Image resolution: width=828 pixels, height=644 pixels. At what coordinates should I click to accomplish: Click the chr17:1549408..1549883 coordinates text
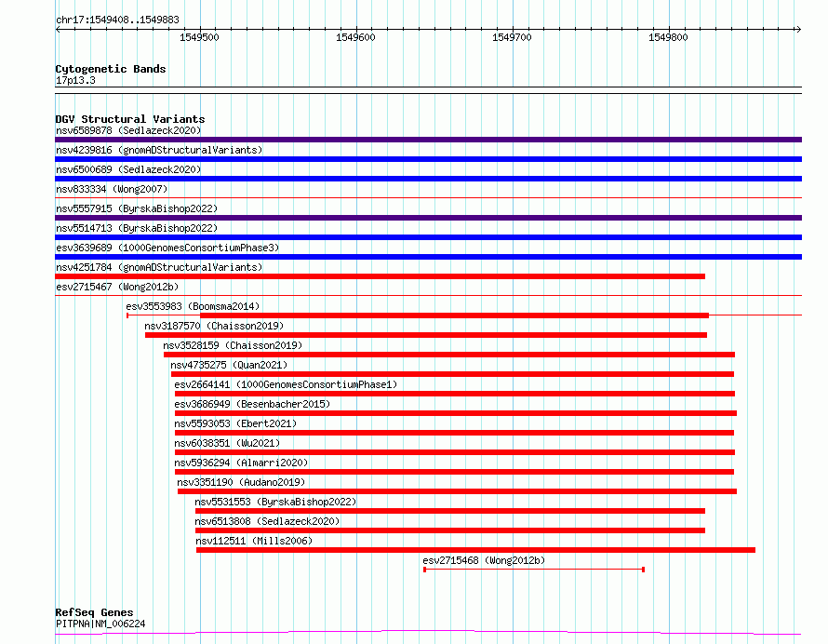(x=117, y=20)
